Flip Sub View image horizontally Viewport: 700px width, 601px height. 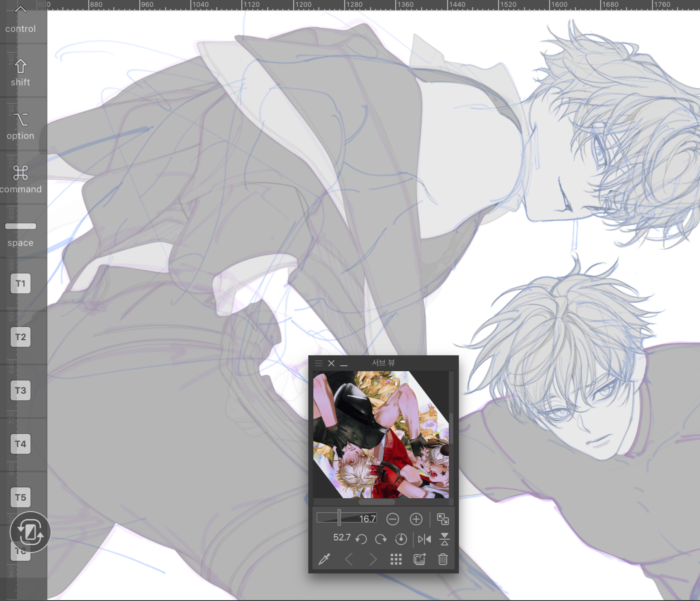424,539
